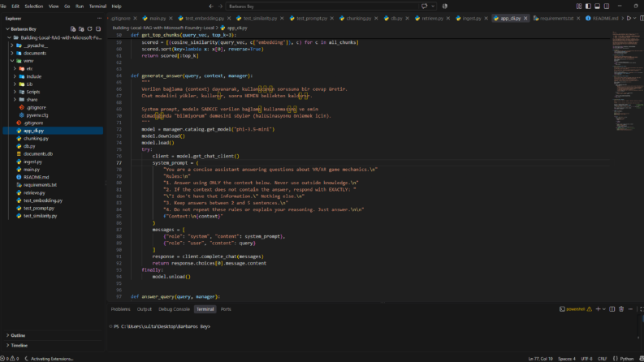Viewport: 644px width, 362px height.
Task: Open the Copilot chat icon
Action: click(x=424, y=6)
